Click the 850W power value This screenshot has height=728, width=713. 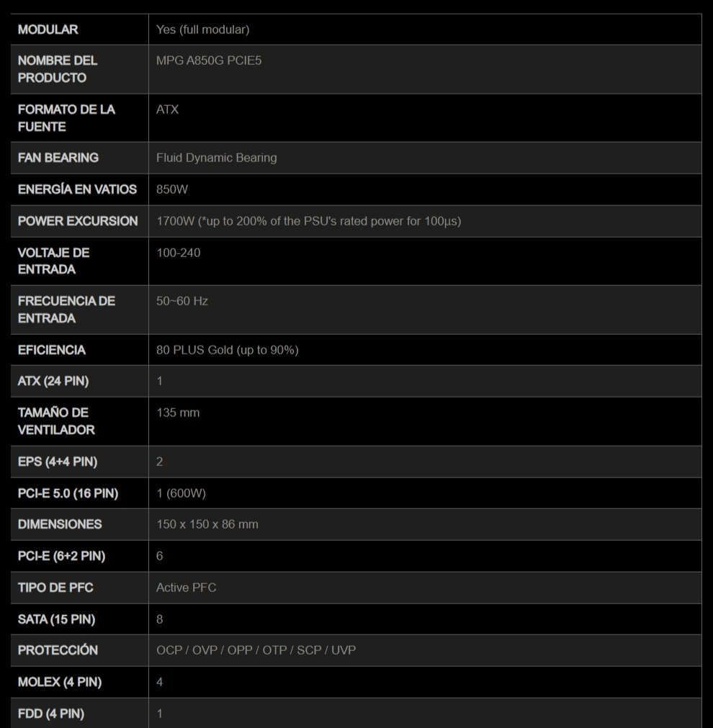point(172,189)
